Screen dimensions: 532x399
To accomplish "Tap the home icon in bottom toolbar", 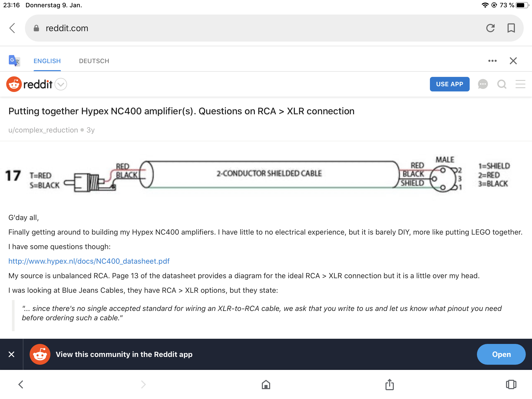I will 266,384.
